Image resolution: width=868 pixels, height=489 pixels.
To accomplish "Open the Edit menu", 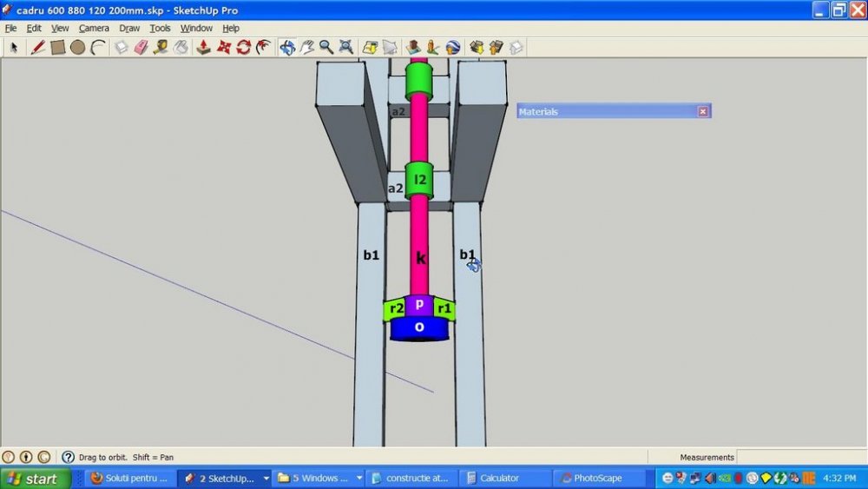I will pyautogui.click(x=34, y=29).
